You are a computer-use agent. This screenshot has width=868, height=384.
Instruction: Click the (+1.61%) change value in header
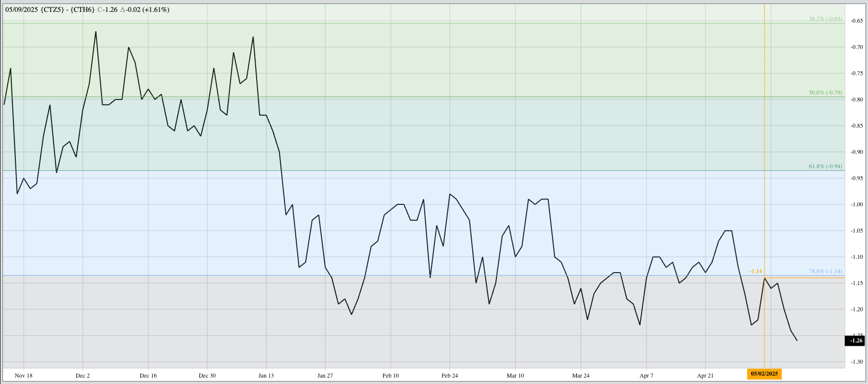(156, 9)
